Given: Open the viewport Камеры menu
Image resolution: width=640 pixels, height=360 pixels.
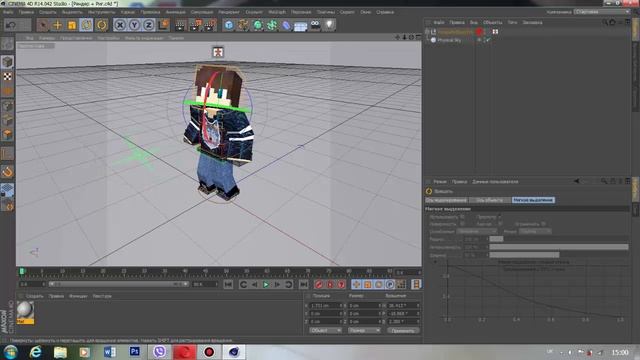Looking at the screenshot, I should coord(47,38).
